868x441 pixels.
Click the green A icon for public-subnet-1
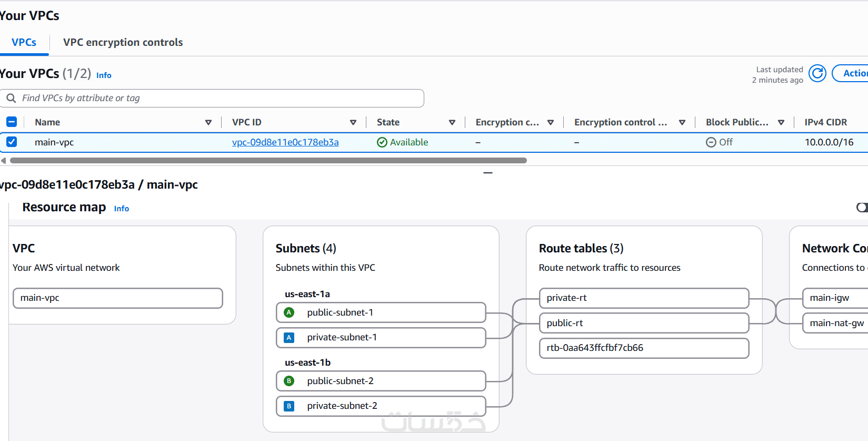pyautogui.click(x=289, y=312)
